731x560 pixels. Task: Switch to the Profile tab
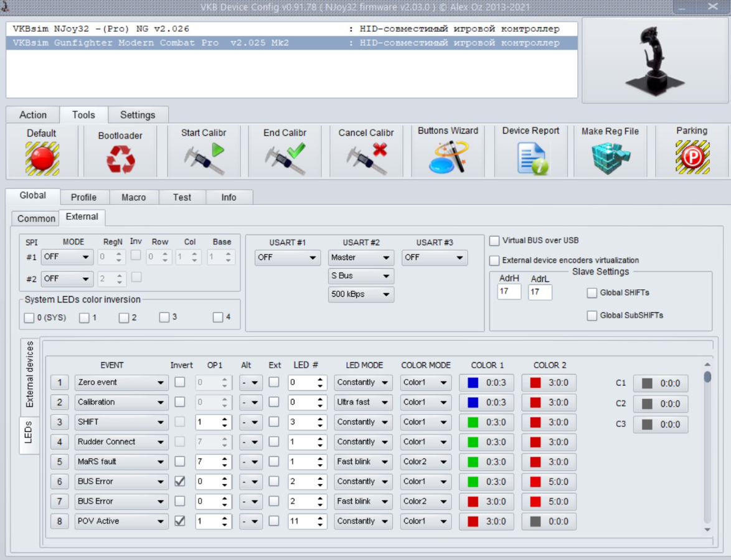[x=83, y=197]
